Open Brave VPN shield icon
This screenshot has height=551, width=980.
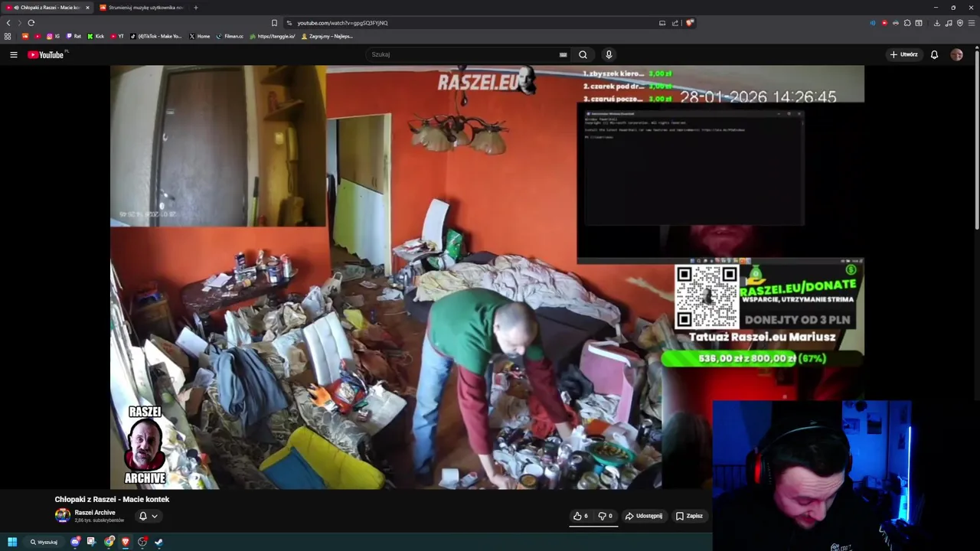(960, 23)
